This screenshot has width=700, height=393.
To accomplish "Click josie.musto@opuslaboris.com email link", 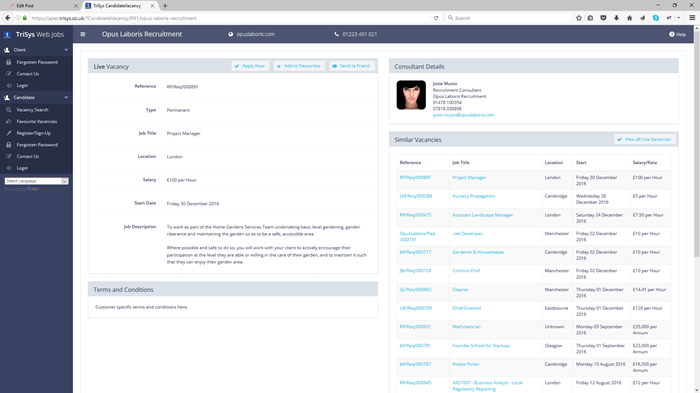I will point(463,115).
